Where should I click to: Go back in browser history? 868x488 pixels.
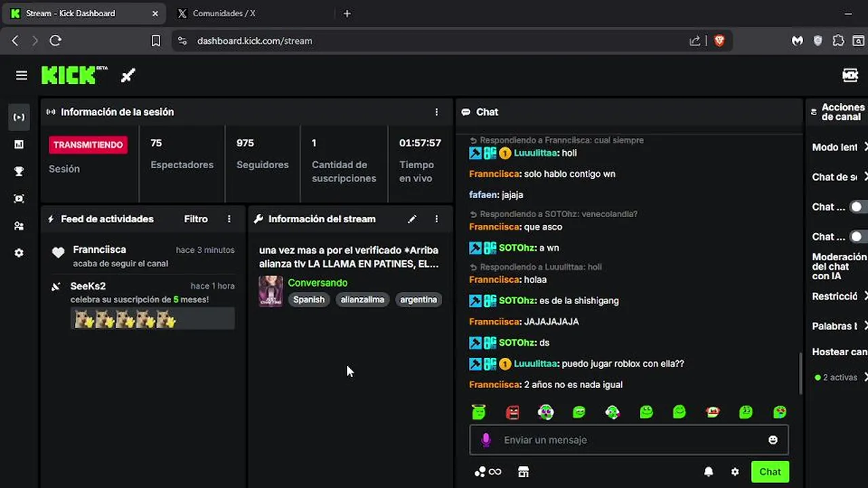click(x=15, y=41)
